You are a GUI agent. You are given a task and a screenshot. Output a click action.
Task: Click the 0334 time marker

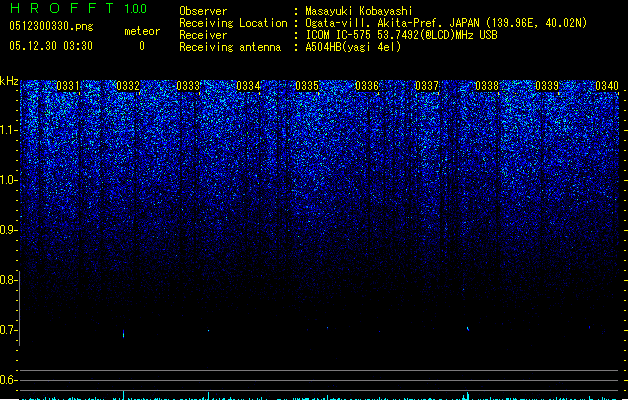(248, 85)
